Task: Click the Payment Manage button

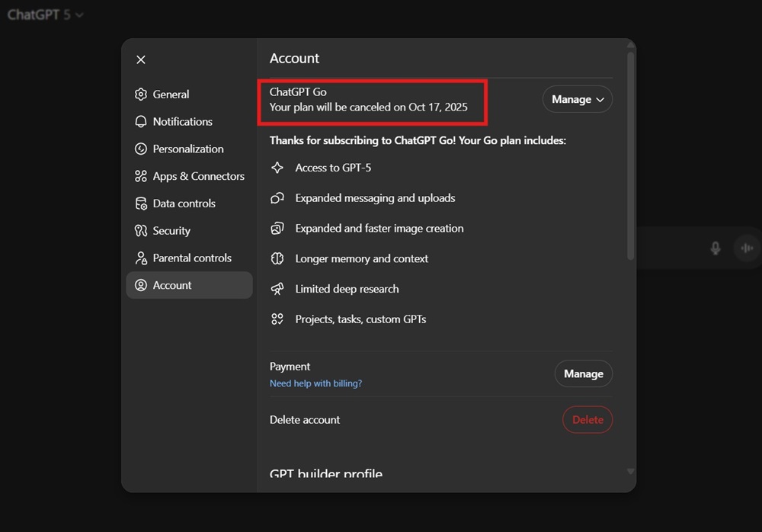Action: pyautogui.click(x=583, y=373)
